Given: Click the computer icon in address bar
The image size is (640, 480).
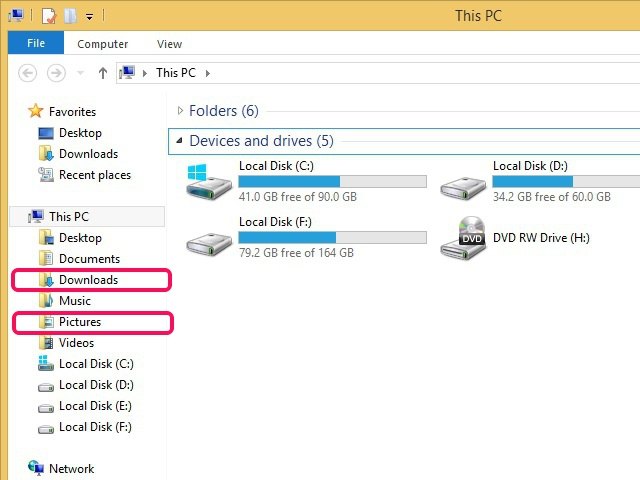Looking at the screenshot, I should tap(127, 73).
